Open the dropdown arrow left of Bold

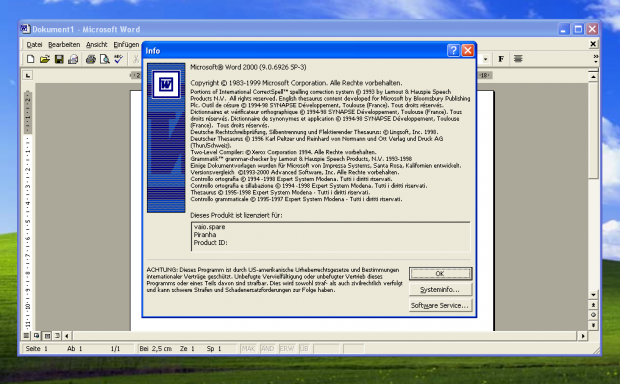tap(486, 59)
